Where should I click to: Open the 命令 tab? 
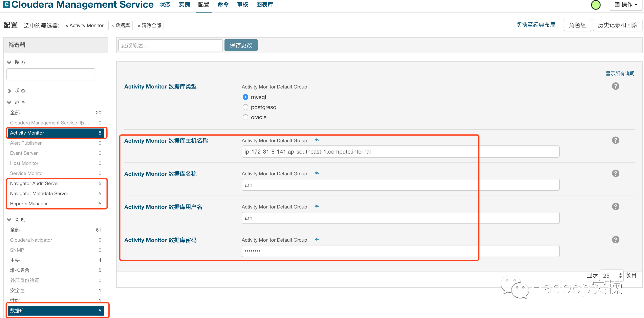point(223,4)
